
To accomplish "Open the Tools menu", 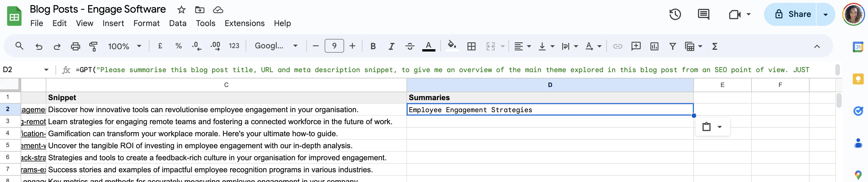I will coord(206,23).
